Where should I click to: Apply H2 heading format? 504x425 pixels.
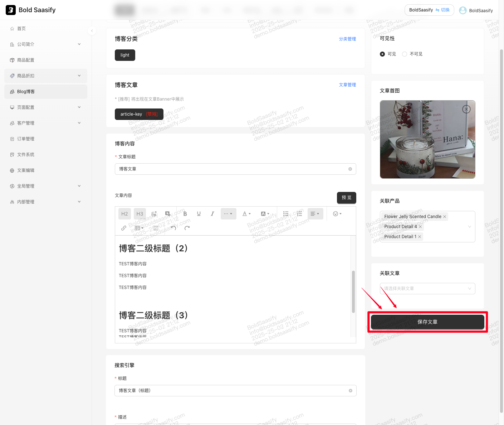pos(124,214)
